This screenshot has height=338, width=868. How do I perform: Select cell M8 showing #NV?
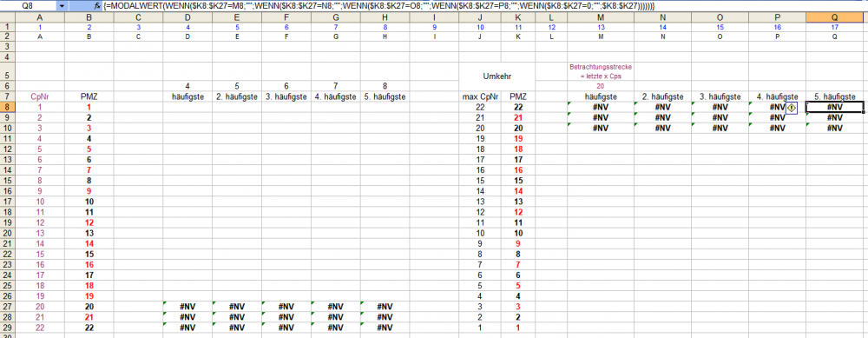601,107
